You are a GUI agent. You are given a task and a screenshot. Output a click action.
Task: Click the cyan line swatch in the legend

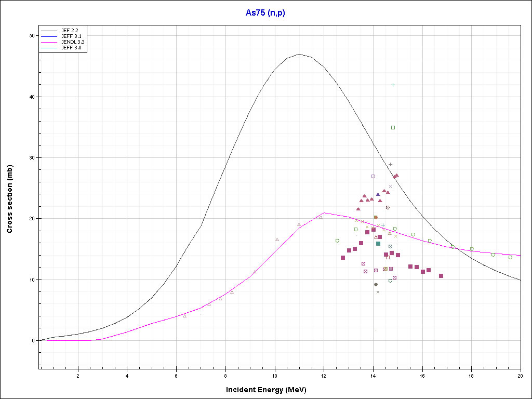coord(50,47)
